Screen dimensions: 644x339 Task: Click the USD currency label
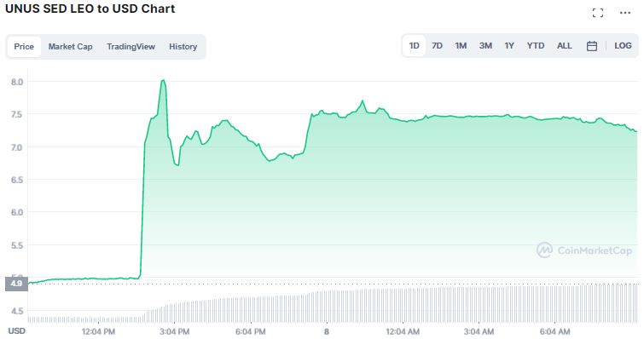(x=17, y=331)
